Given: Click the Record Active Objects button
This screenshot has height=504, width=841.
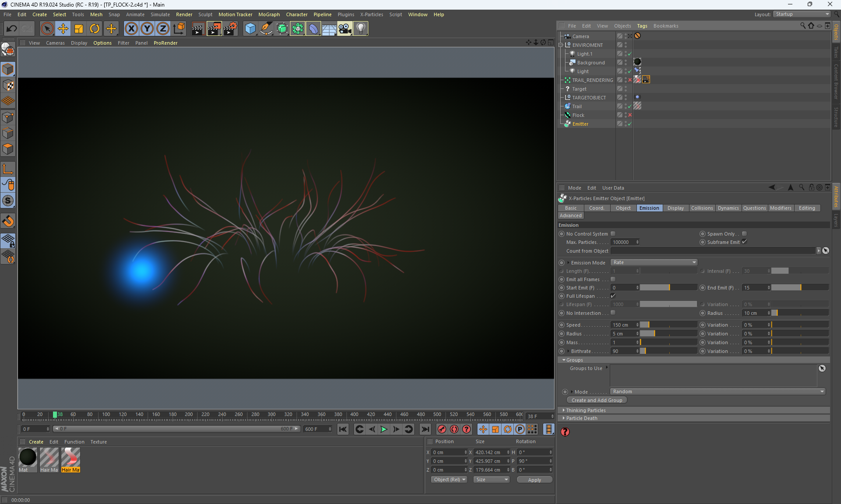Looking at the screenshot, I should [x=442, y=429].
